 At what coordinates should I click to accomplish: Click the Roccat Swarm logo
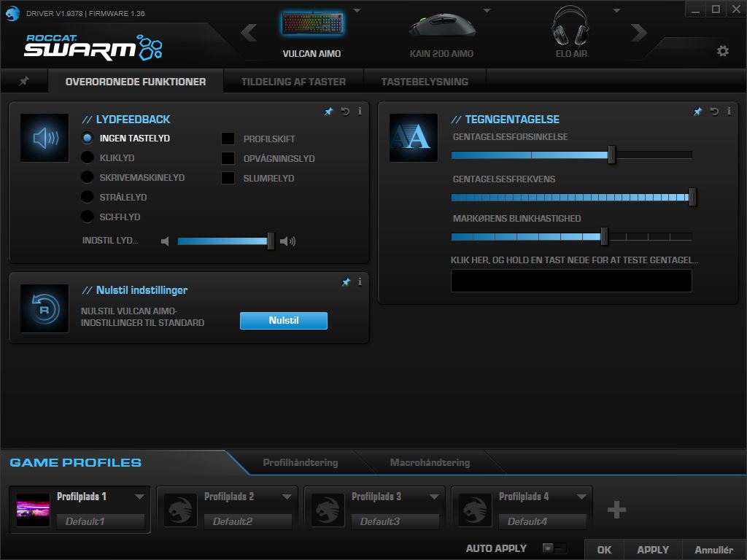coord(93,47)
